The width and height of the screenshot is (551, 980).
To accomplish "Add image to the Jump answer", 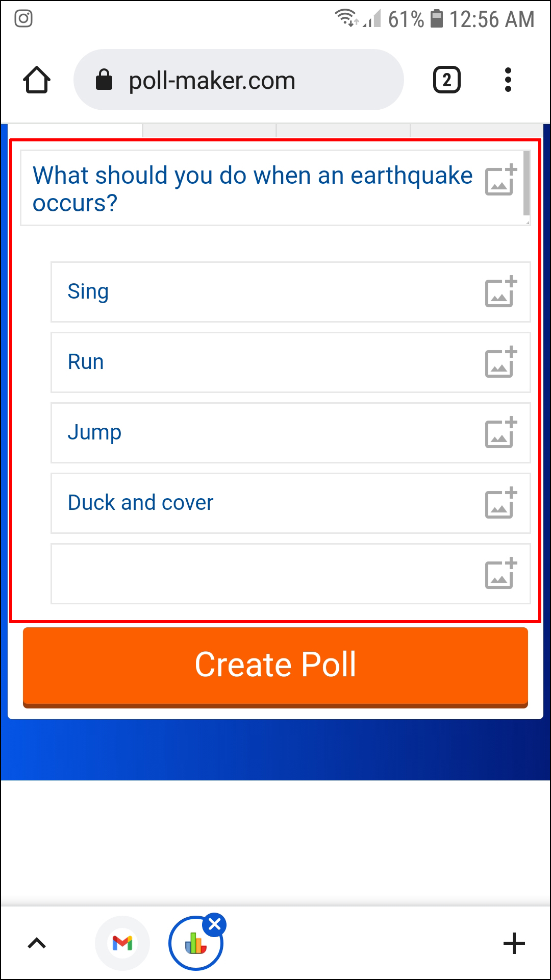I will (500, 433).
